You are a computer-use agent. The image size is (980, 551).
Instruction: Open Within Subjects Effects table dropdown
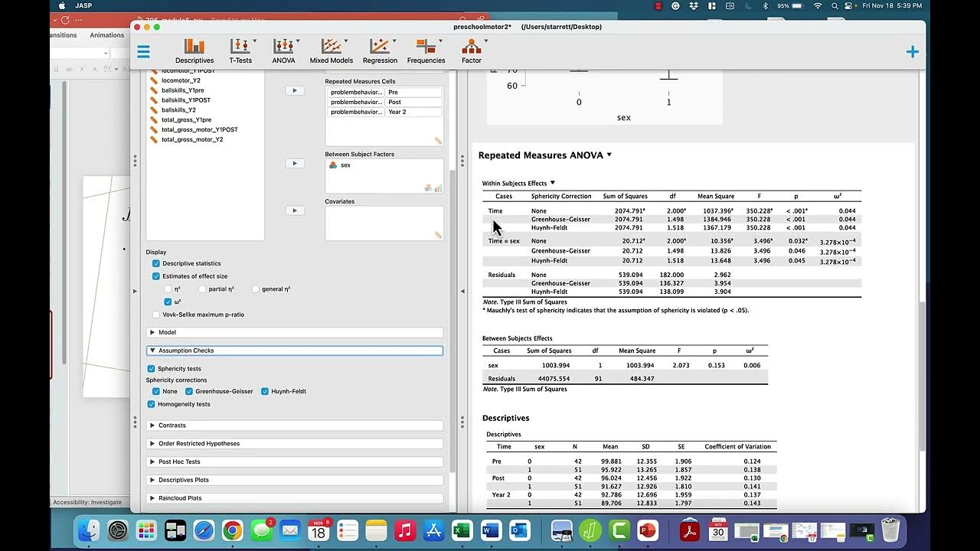[x=553, y=183]
